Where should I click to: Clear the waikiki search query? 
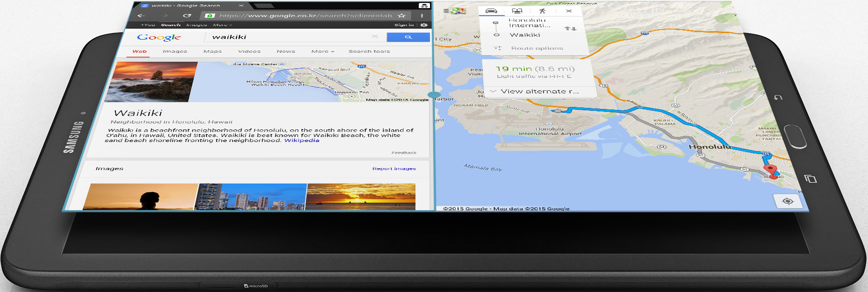[x=375, y=37]
